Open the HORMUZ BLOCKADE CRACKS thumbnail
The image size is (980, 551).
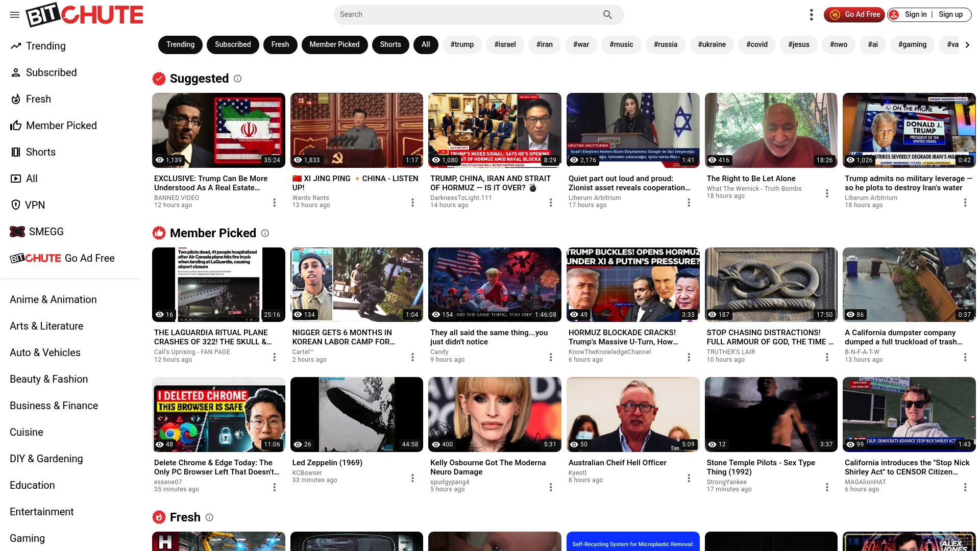pyautogui.click(x=633, y=285)
